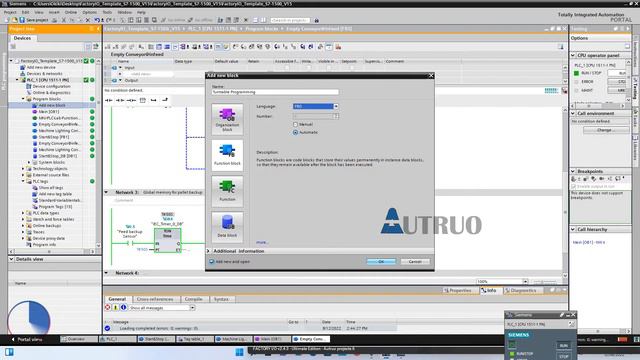Open Show all tags item
Image resolution: width=640 pixels, height=360 pixels.
51,188
